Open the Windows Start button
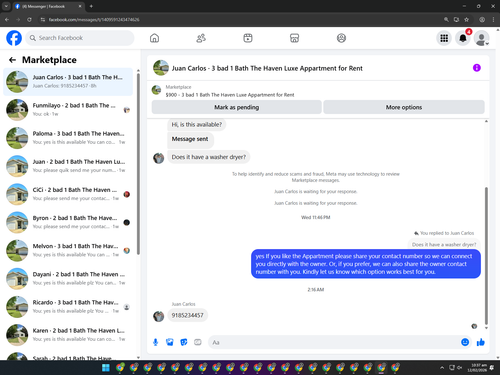 click(x=106, y=368)
